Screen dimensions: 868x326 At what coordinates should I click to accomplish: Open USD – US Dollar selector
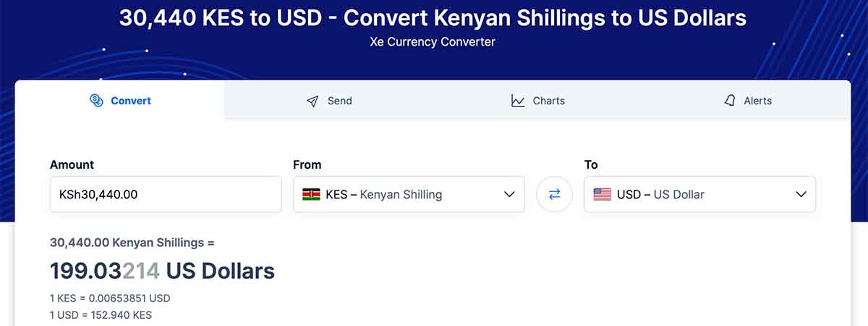[x=700, y=194]
